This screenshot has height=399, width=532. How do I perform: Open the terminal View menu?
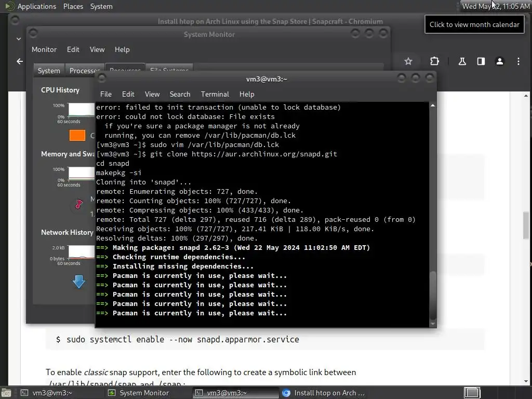tap(152, 95)
